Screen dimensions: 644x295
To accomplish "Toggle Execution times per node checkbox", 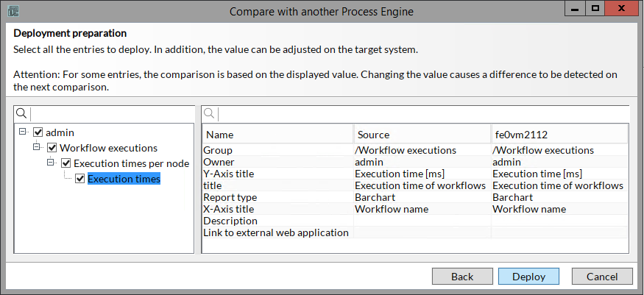I will pyautogui.click(x=66, y=163).
